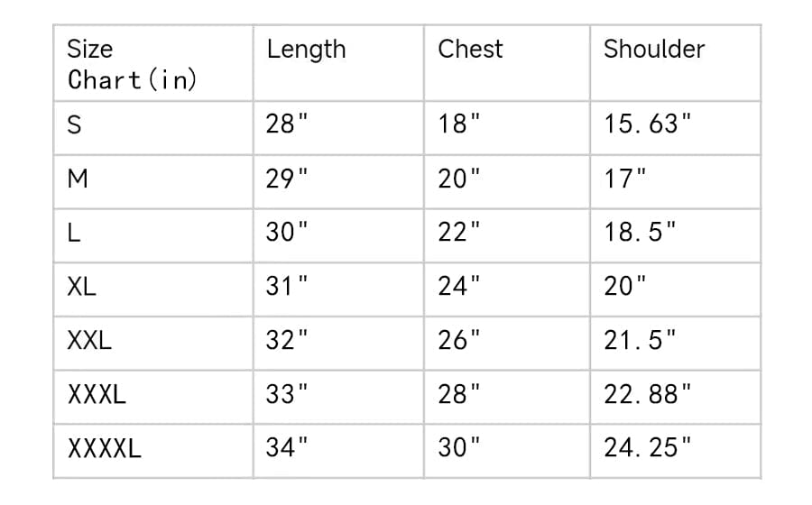Click the 26" chest cell for XXL
The image size is (812, 505).
pyautogui.click(x=460, y=341)
